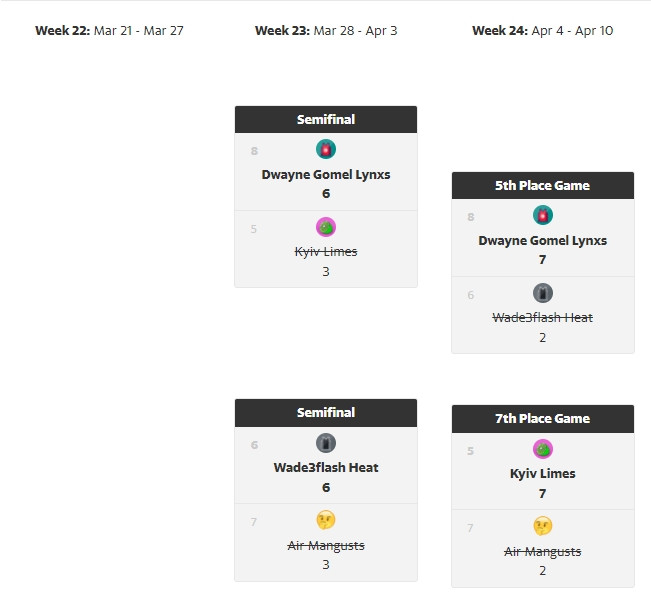Click Dwayne Gomel Lynxs avatar in 5th Place Game

point(543,215)
